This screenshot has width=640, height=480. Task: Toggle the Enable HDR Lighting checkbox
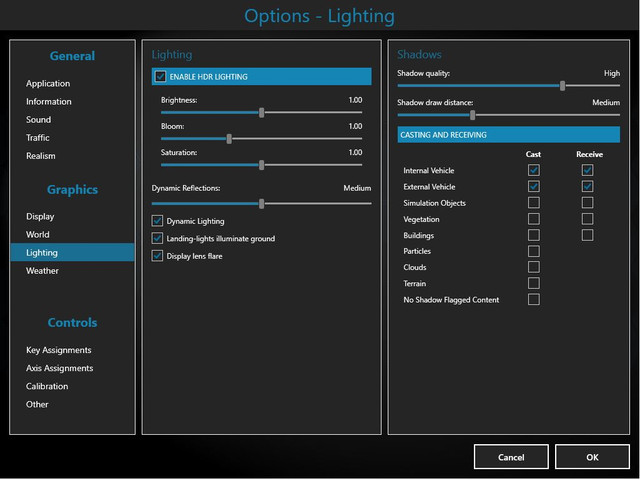[160, 76]
